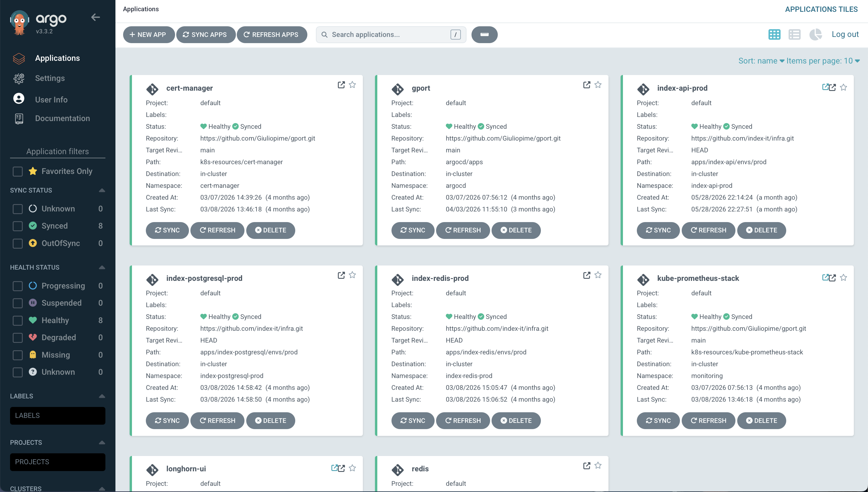Screen dimensions: 868x492
Task: Go to Settings in the sidebar
Action: [x=50, y=78]
